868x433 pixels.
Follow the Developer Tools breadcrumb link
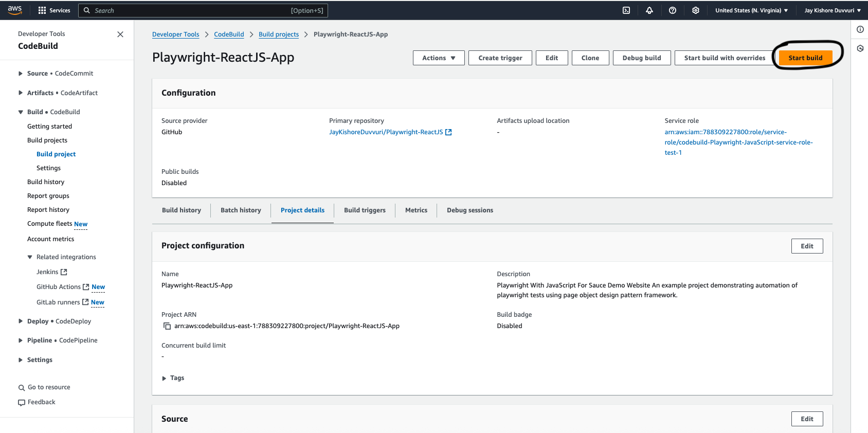(x=175, y=34)
